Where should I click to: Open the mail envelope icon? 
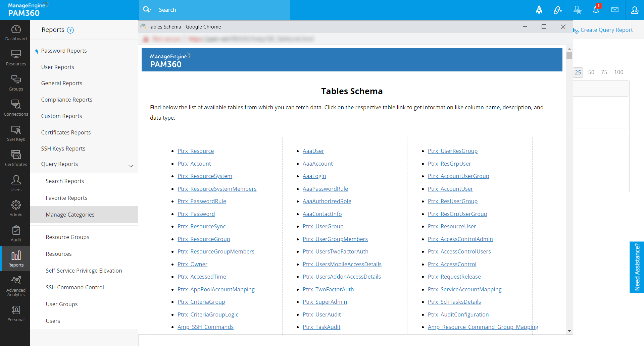615,10
